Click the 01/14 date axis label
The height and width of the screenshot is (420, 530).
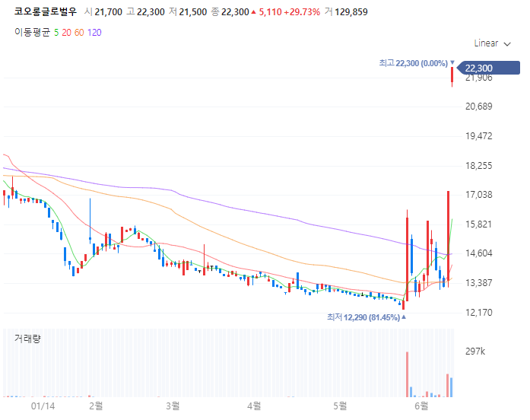(43, 406)
